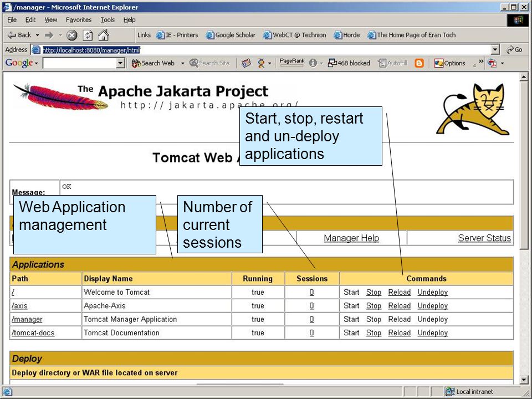Click the Google toolbar logo menu
532x399 pixels.
click(x=22, y=63)
